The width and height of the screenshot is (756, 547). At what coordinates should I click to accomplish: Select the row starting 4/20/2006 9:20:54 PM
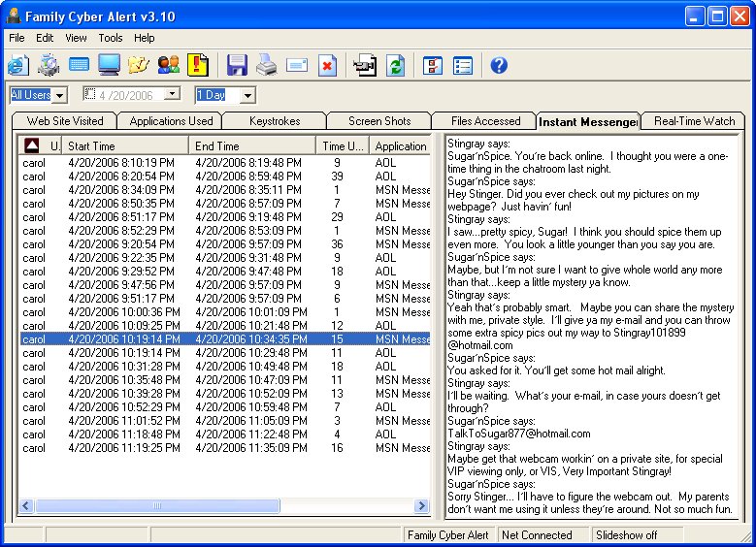pyautogui.click(x=225, y=243)
